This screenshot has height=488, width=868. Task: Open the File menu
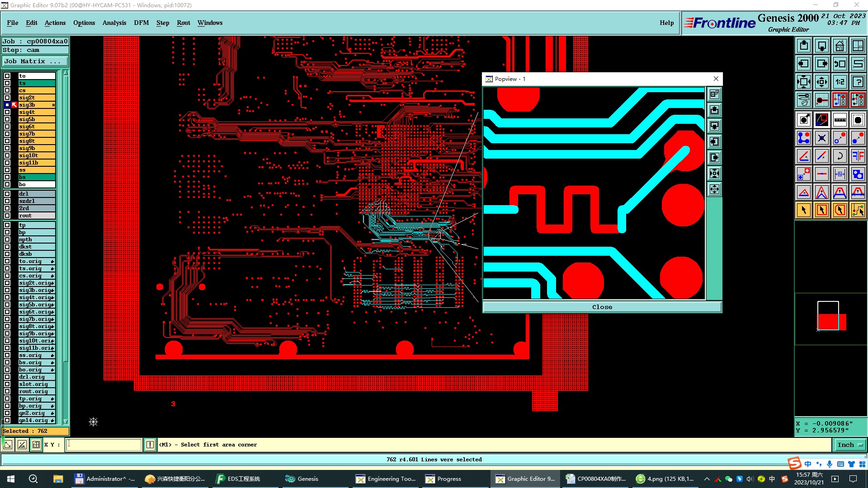pos(13,23)
